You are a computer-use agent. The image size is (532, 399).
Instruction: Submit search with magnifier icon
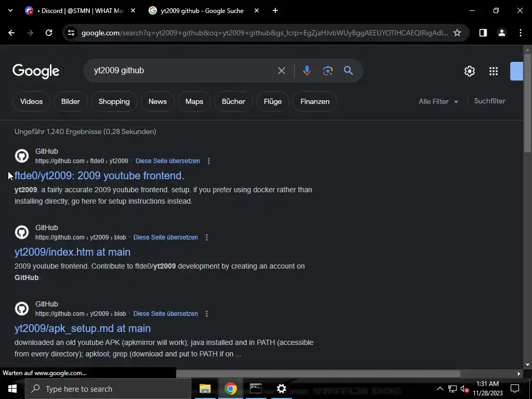point(348,71)
